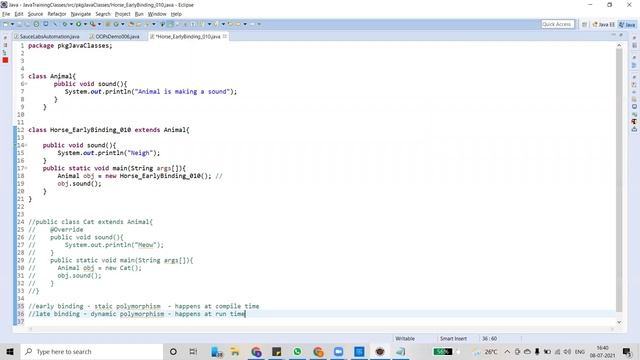This screenshot has height=360, width=640.
Task: Click the Open Perspective icon beside Quick Access
Action: pyautogui.click(x=584, y=24)
